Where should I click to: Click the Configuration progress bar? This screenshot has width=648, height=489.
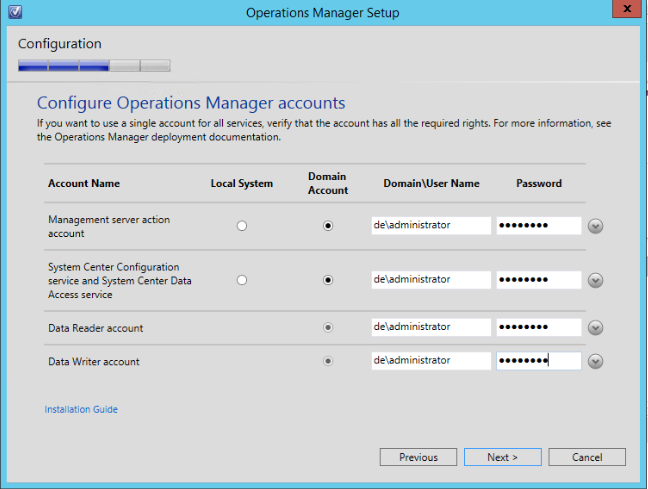click(94, 66)
